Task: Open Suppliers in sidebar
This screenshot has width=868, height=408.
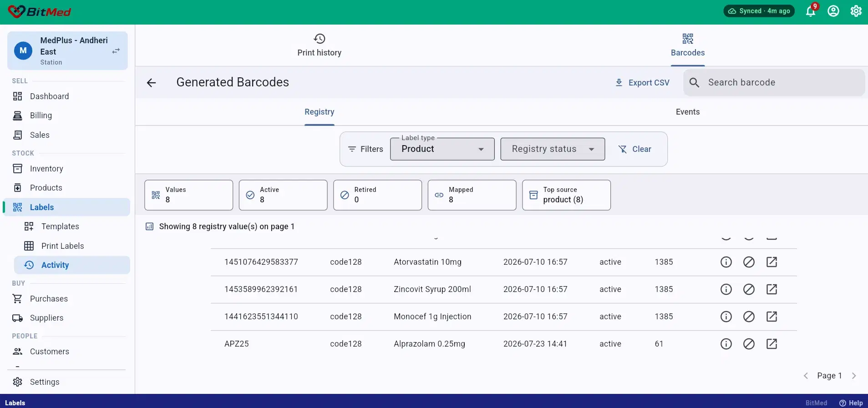Action: click(67, 318)
